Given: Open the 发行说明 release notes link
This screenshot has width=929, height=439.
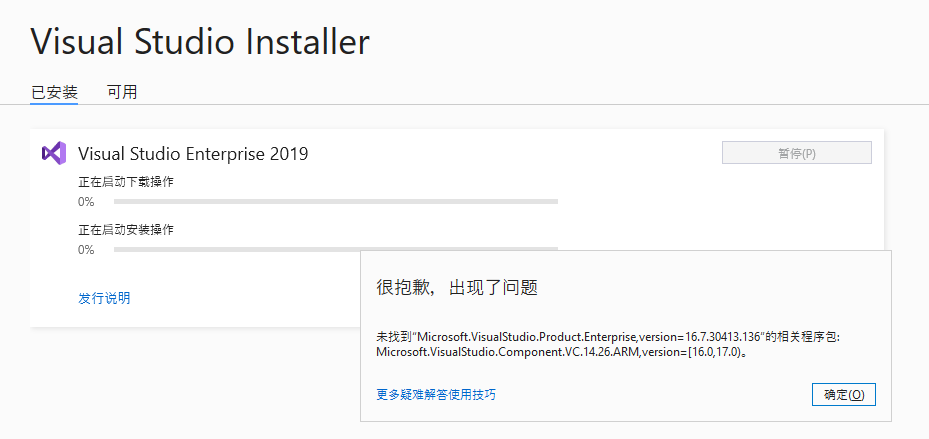Looking at the screenshot, I should (x=104, y=298).
